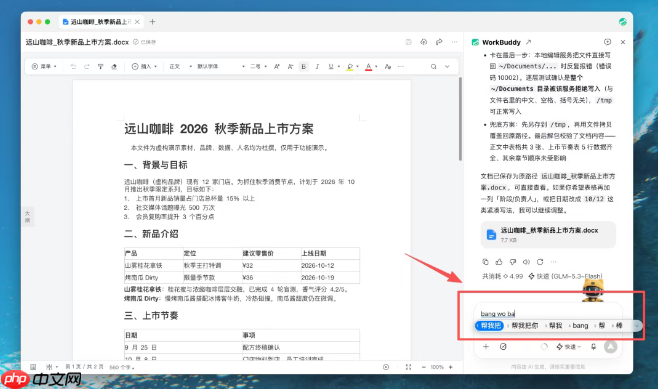Click the word count 560 个字
The width and height of the screenshot is (658, 389).
click(122, 367)
